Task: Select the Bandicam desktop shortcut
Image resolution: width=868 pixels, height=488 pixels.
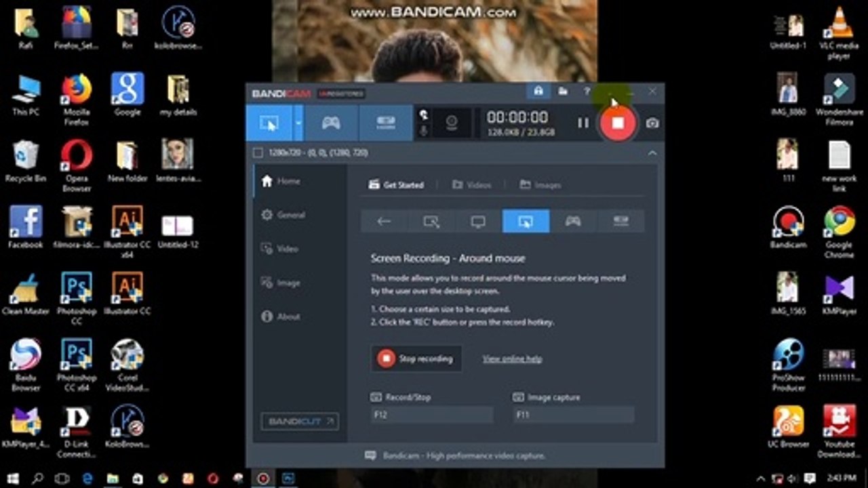Action: (788, 228)
